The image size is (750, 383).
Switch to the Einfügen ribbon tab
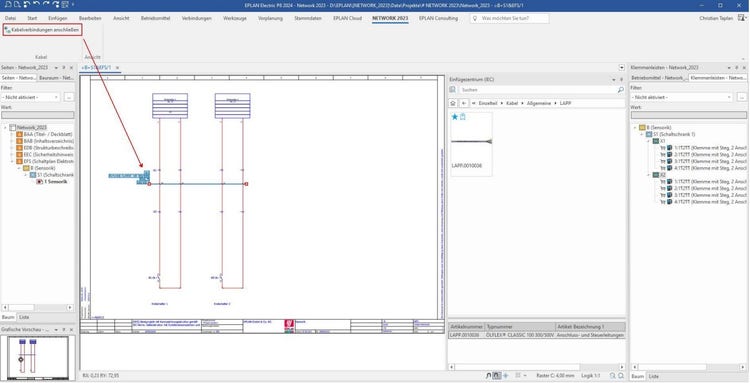click(x=57, y=18)
